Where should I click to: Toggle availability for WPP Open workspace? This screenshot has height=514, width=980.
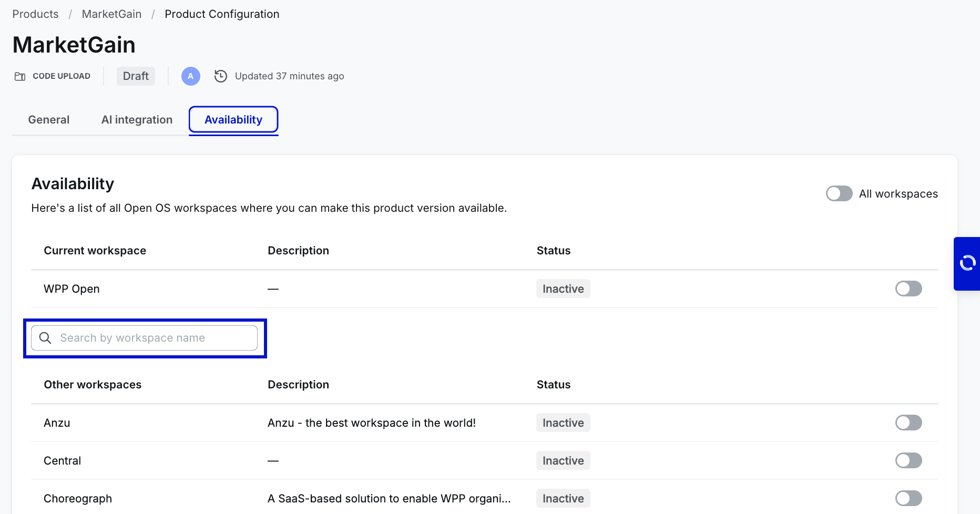tap(908, 289)
